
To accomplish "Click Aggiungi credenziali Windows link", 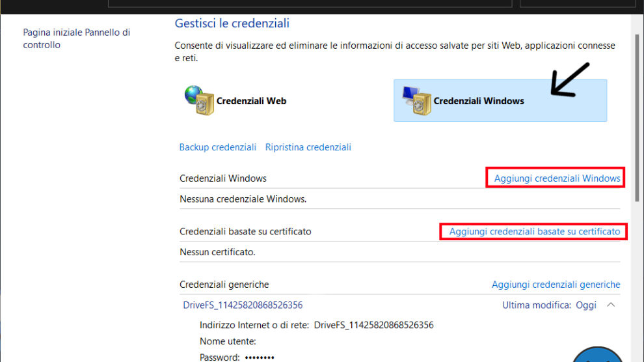I will click(x=557, y=178).
